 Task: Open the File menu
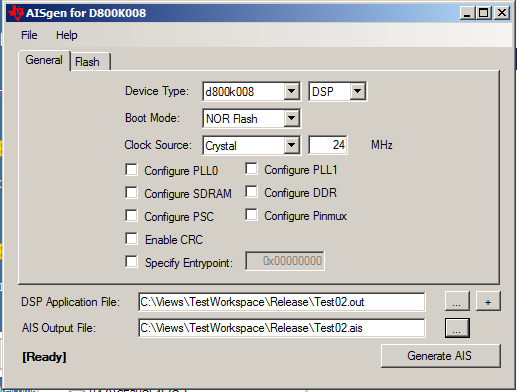[x=29, y=35]
